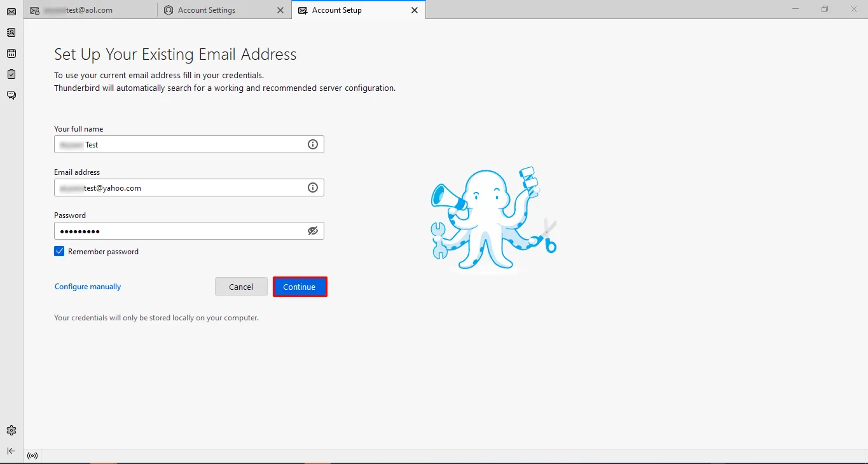Open Settings gear in sidebar
The width and height of the screenshot is (868, 464).
(11, 430)
